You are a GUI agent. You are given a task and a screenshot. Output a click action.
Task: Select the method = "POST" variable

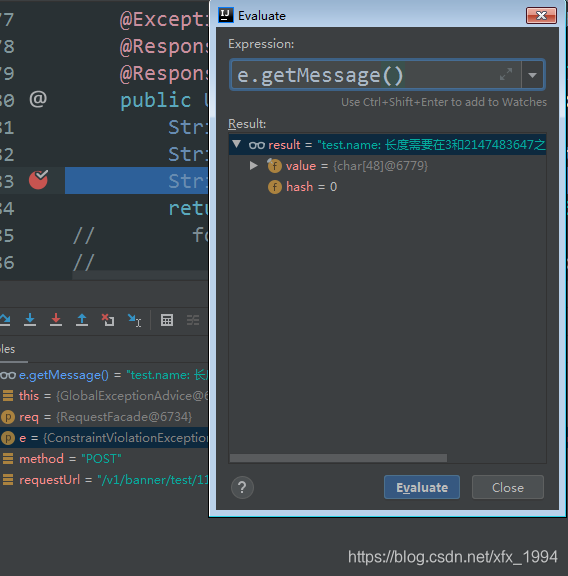[104, 458]
